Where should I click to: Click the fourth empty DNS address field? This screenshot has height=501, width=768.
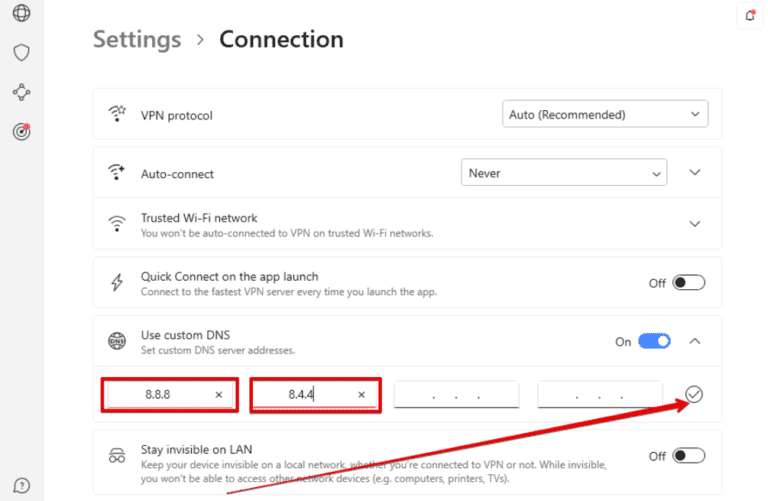[x=599, y=395]
